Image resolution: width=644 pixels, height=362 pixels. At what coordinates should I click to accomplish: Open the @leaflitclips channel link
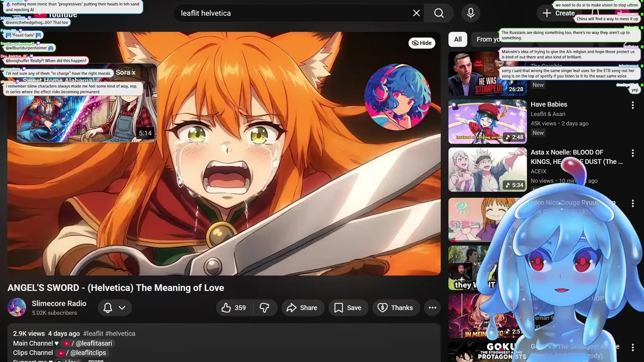click(x=82, y=353)
